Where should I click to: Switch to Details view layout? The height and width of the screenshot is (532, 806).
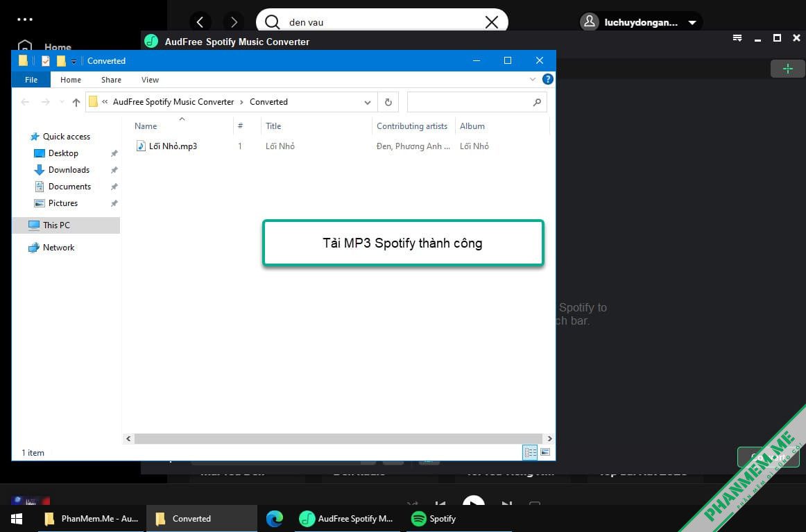[x=530, y=452]
